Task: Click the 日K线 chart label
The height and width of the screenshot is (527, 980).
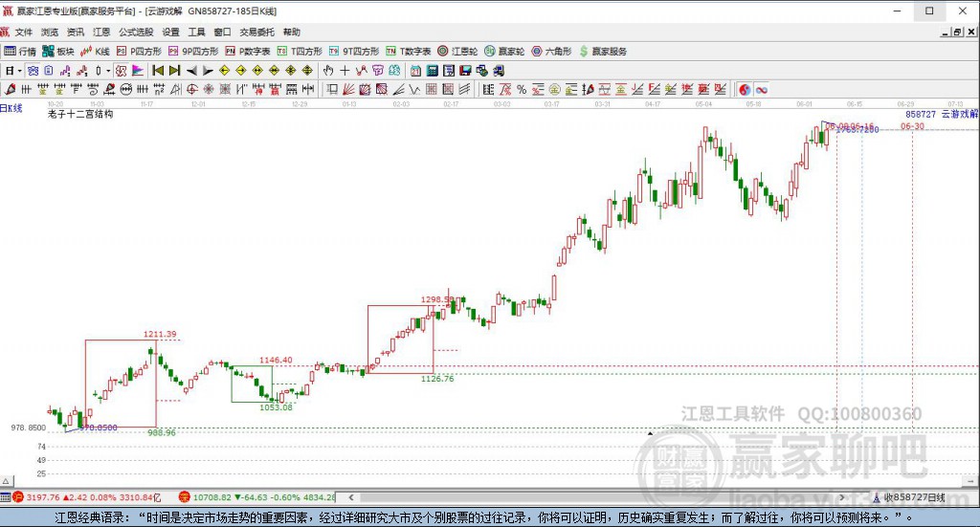Action: 11,109
